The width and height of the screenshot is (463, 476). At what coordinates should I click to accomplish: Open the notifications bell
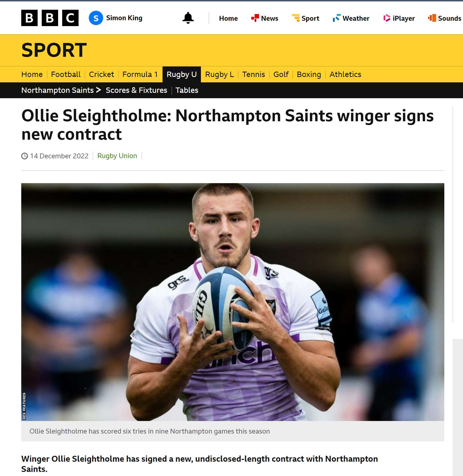188,18
